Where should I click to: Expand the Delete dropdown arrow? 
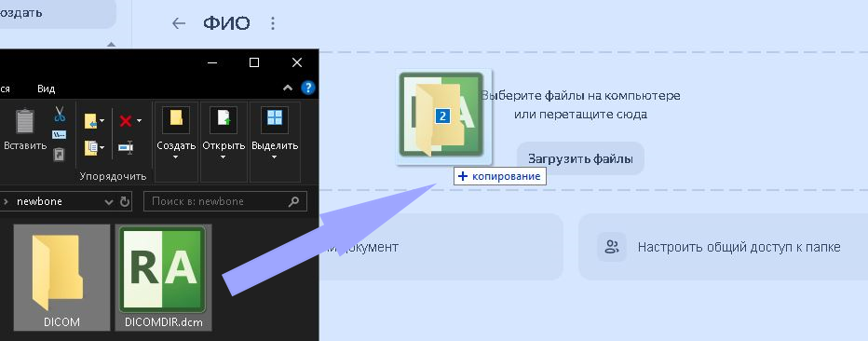coord(139,121)
